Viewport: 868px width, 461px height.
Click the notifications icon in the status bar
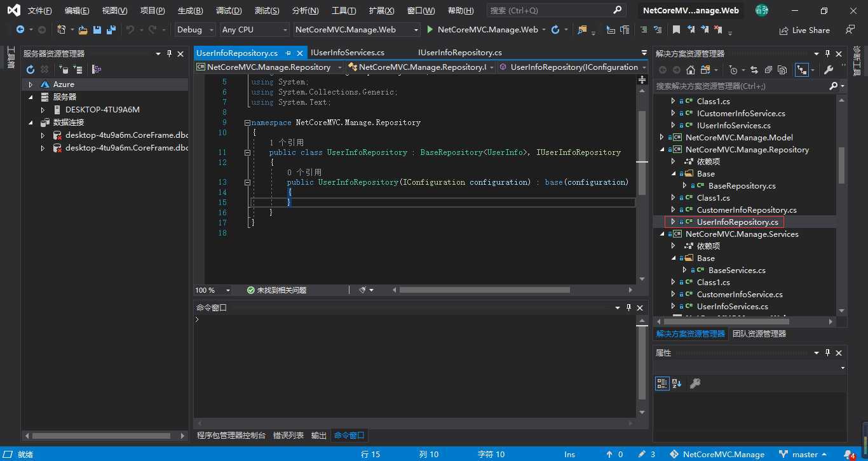coord(850,455)
